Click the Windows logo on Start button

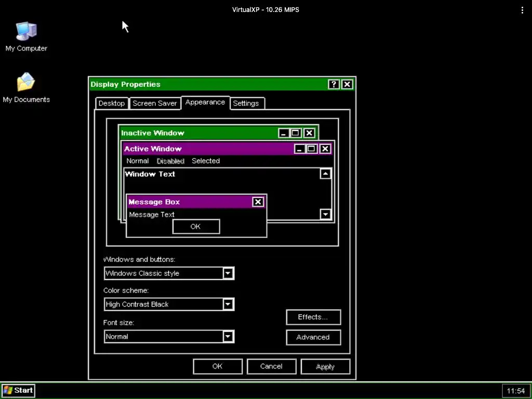8,390
